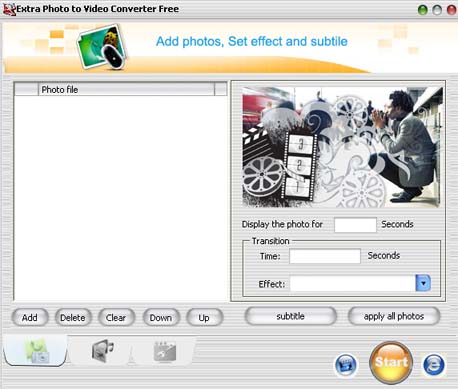Focus the Effect combo box field
The height and width of the screenshot is (389, 458).
[x=353, y=283]
